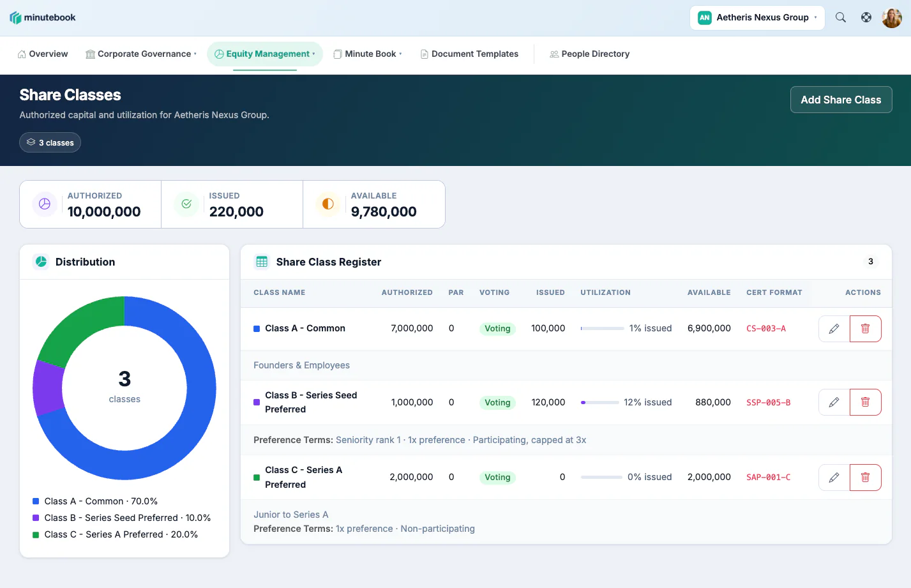Click the Authorized 10,000,000 stat value
Image resolution: width=911 pixels, height=588 pixels.
[x=104, y=212]
